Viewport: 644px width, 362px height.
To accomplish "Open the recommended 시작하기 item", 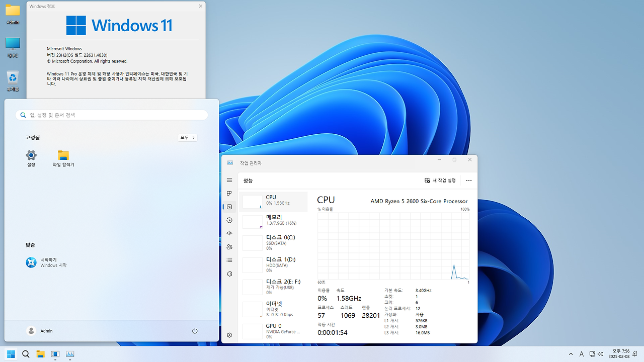I will 46,262.
